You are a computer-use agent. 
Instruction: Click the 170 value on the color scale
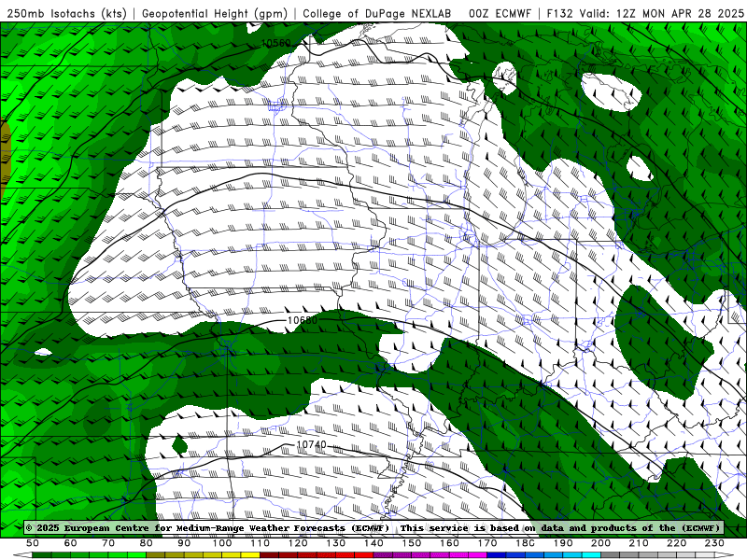(487, 543)
